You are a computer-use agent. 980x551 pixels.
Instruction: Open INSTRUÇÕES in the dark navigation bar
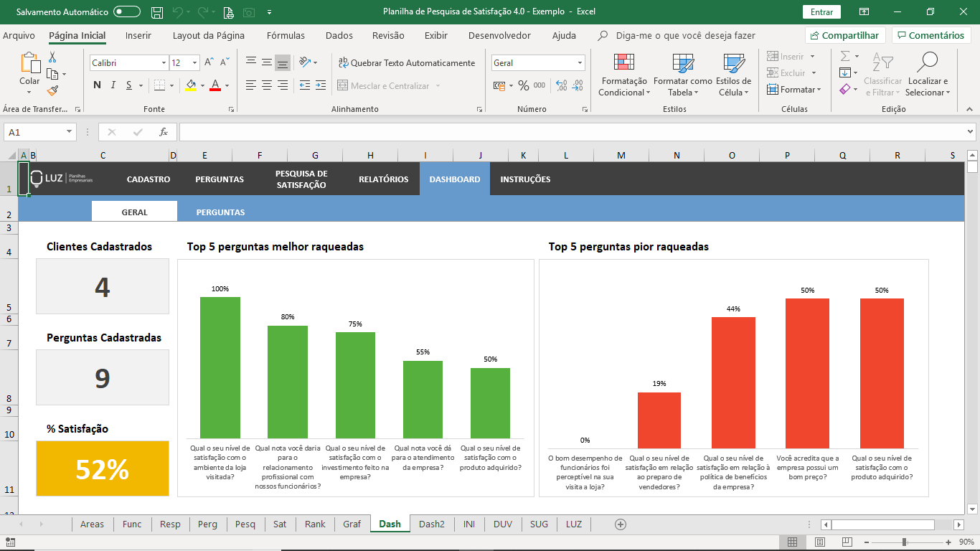click(x=526, y=179)
